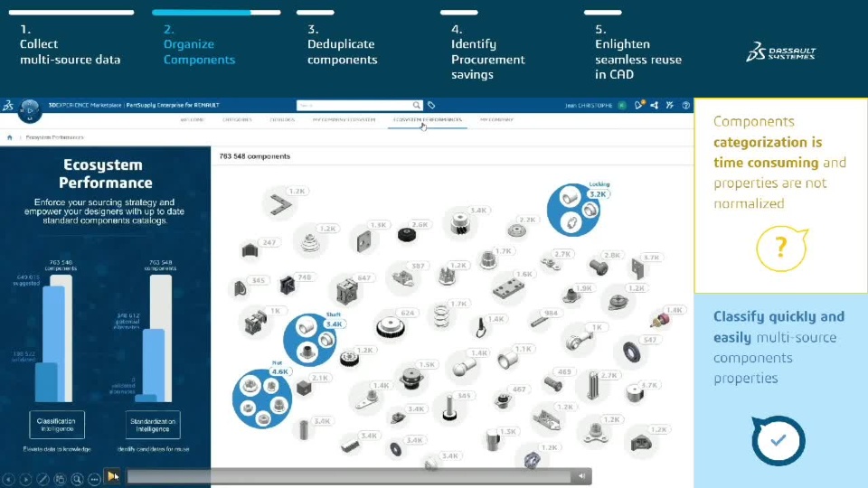Click the zoom magnifier slide control

click(77, 479)
